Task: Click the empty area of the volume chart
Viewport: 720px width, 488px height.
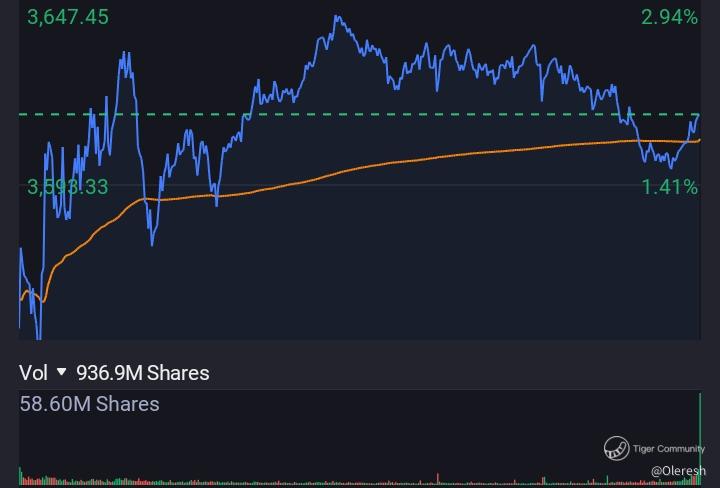Action: 350,430
